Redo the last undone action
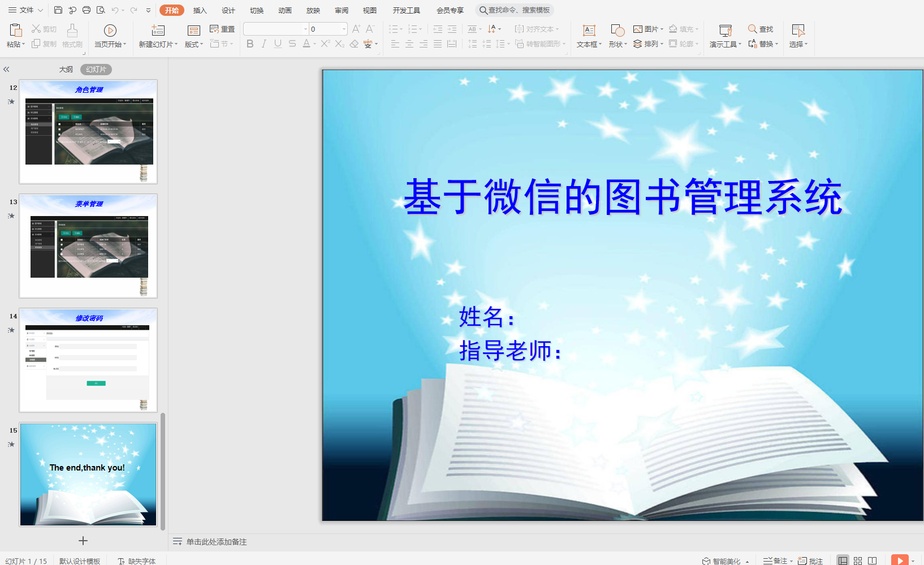 [x=134, y=10]
